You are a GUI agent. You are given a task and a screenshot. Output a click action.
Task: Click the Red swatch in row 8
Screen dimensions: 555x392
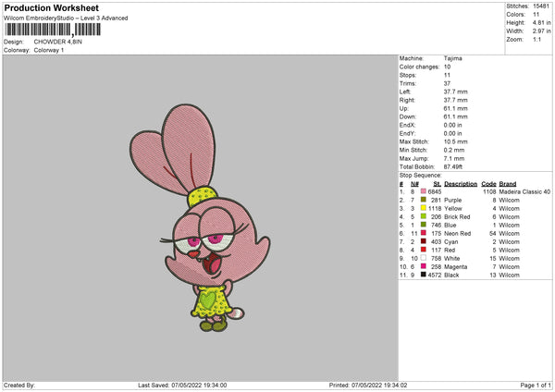423,250
